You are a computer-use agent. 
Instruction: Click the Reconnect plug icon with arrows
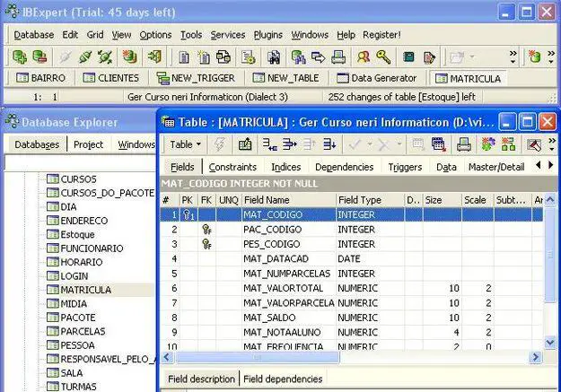coord(105,57)
